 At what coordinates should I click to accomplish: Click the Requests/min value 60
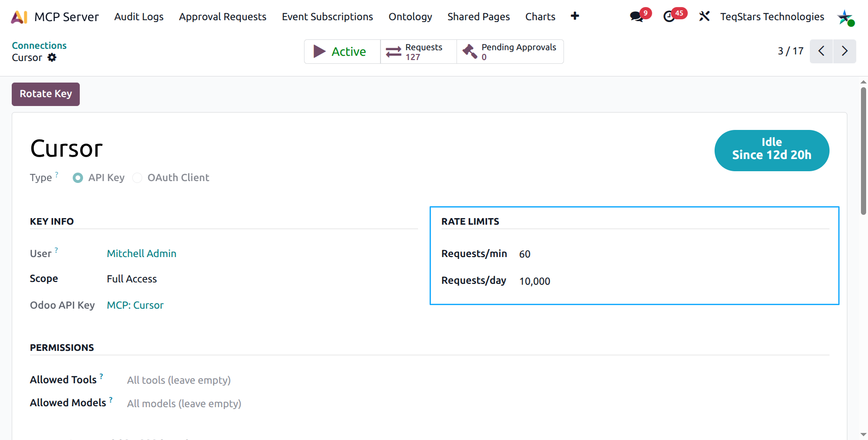pyautogui.click(x=525, y=254)
